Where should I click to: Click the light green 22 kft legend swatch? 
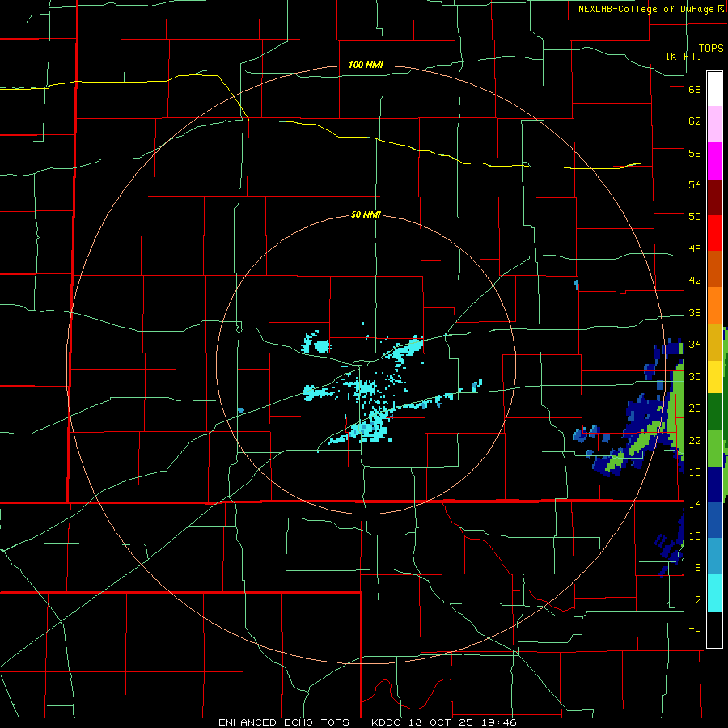[x=714, y=448]
